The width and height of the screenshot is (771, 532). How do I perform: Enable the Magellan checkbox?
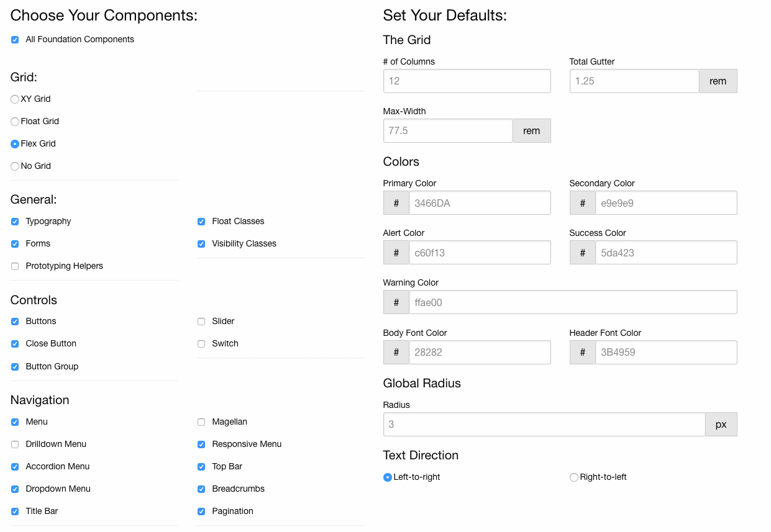pos(201,422)
